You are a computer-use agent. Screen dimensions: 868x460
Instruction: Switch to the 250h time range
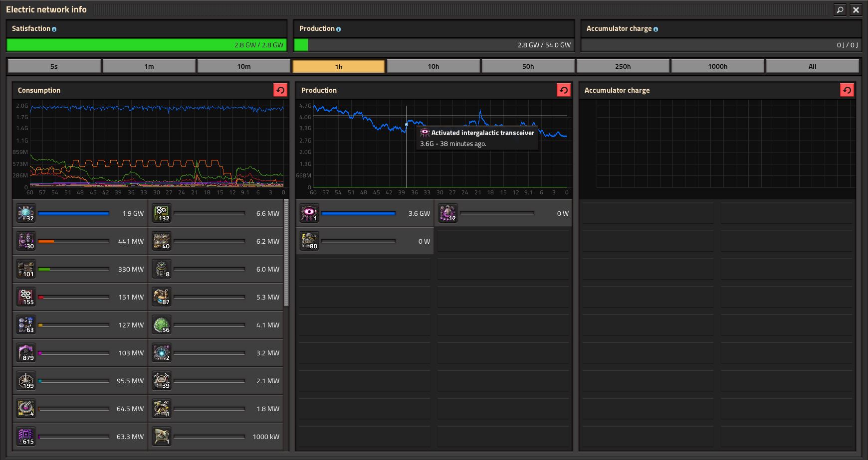623,66
